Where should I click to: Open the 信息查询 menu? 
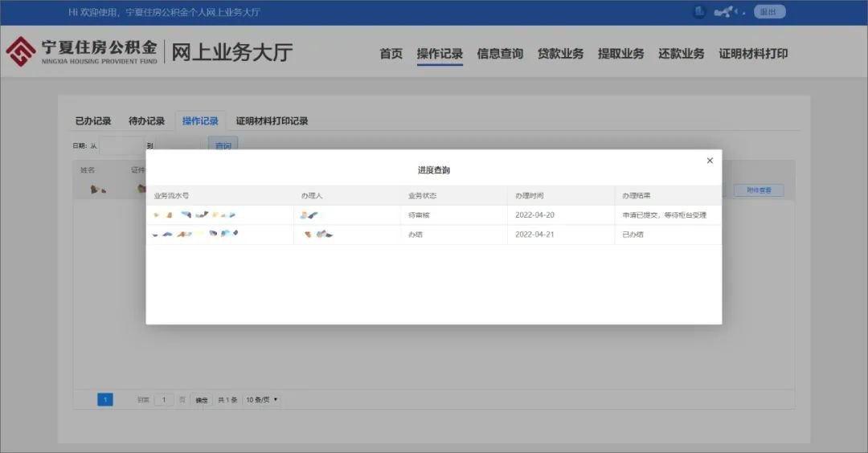[500, 54]
